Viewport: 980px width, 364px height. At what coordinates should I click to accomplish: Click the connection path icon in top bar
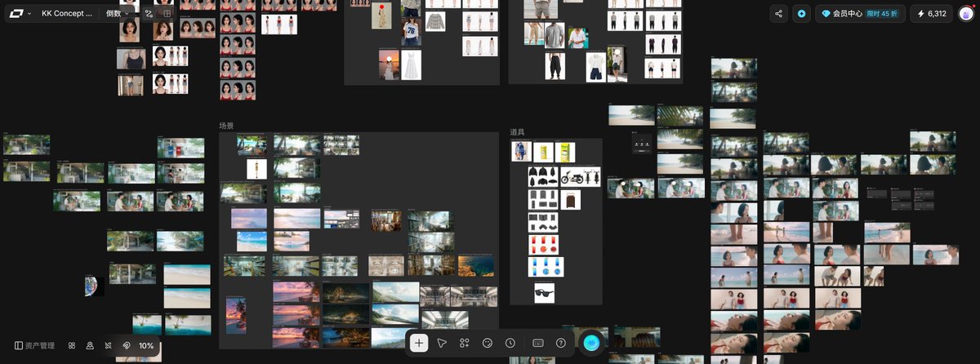[149, 13]
